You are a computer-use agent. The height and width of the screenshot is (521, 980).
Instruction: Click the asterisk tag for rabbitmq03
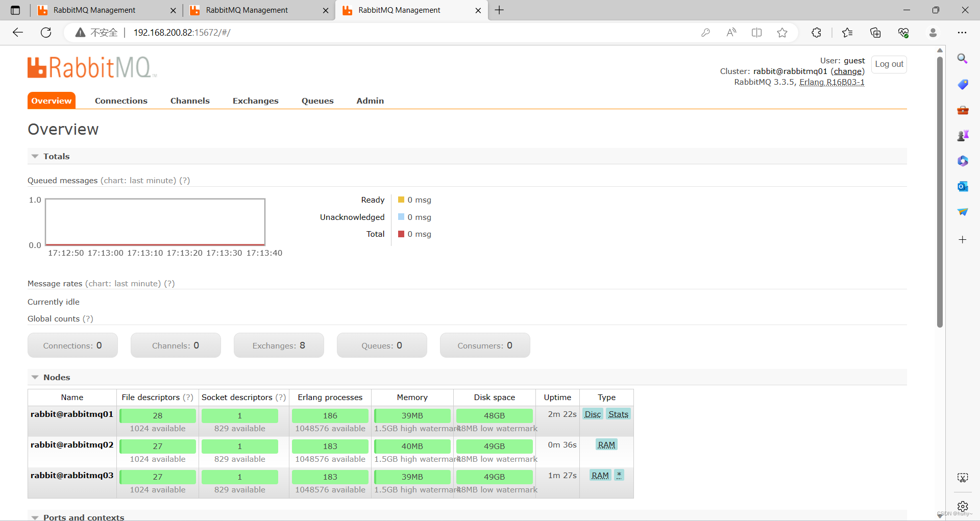pos(619,475)
